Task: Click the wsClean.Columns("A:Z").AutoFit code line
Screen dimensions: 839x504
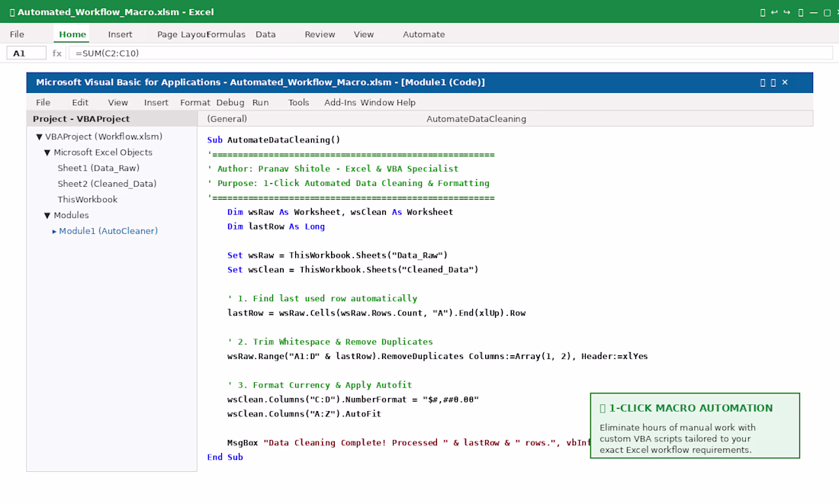Action: coord(304,413)
